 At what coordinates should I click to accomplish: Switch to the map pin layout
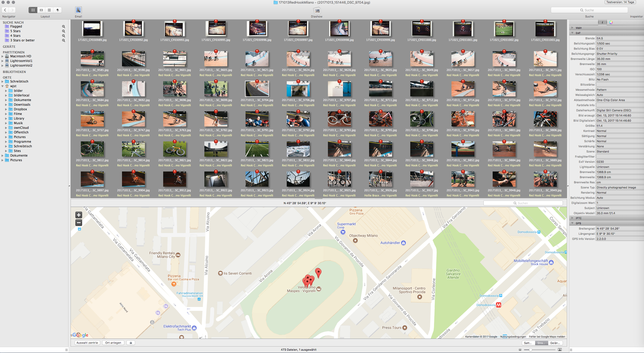57,10
